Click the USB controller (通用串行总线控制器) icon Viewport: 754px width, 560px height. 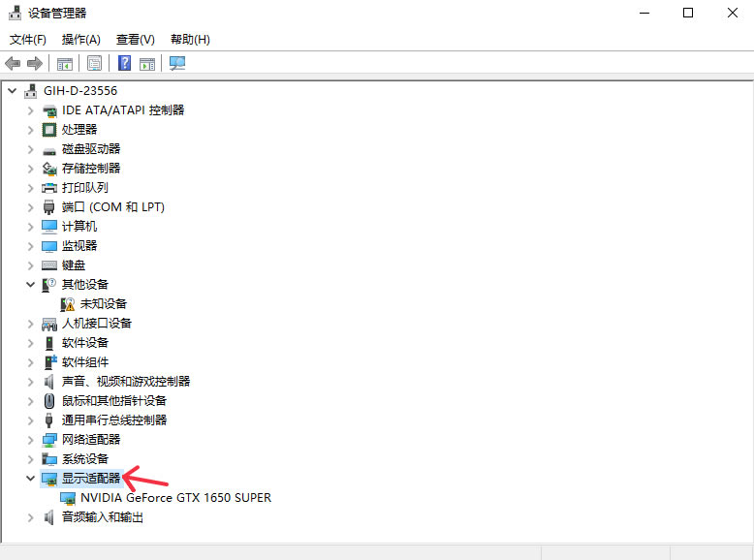point(48,420)
